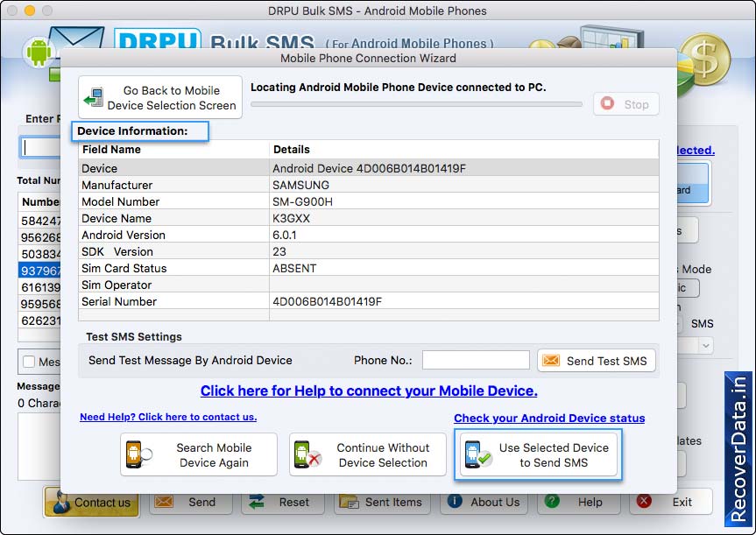Viewport: 756px width, 535px height.
Task: Click the Sent Items folder icon
Action: coord(349,502)
